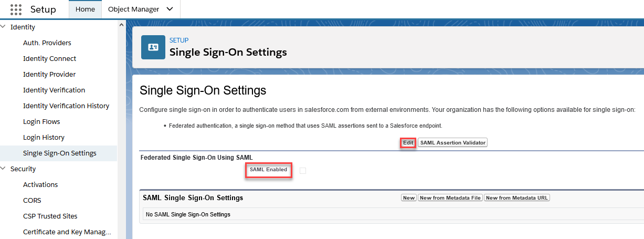644x239 pixels.
Task: Open the Object Manager tab
Action: tap(133, 9)
